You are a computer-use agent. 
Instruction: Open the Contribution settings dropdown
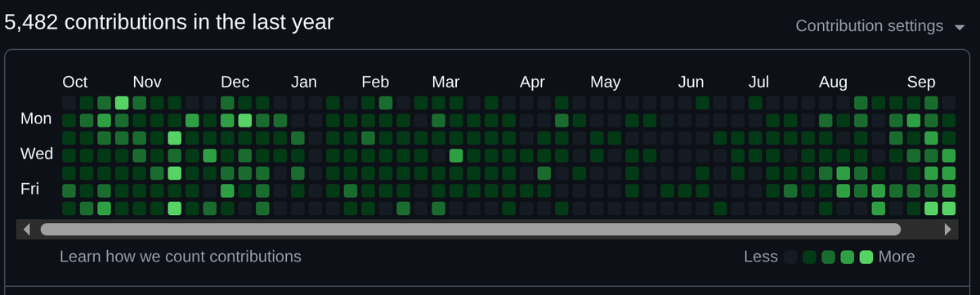[880, 26]
